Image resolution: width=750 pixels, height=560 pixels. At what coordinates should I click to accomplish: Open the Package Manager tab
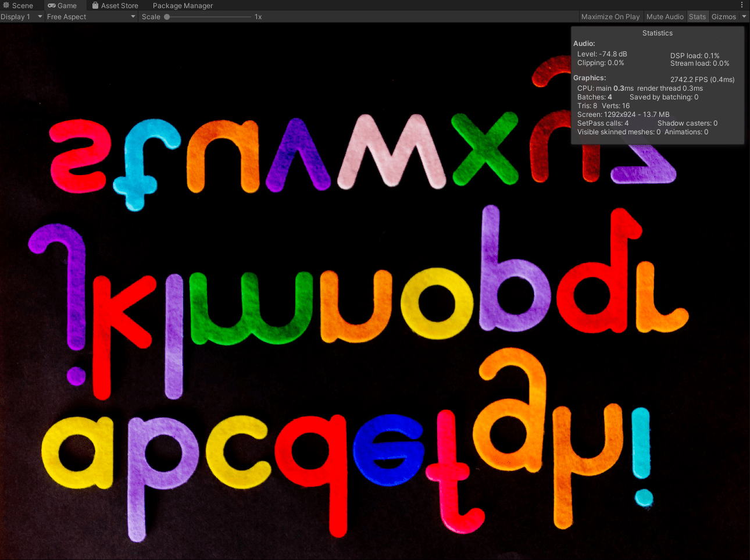[x=183, y=5]
